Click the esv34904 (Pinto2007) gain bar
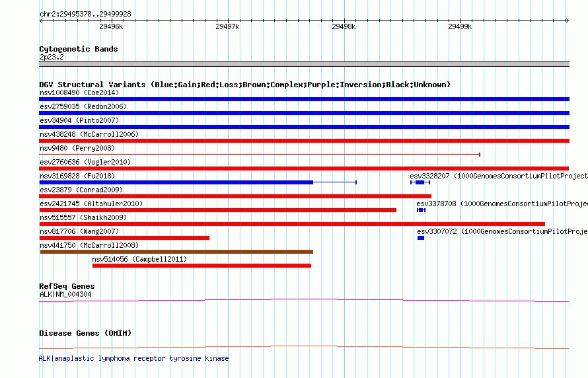 304,127
